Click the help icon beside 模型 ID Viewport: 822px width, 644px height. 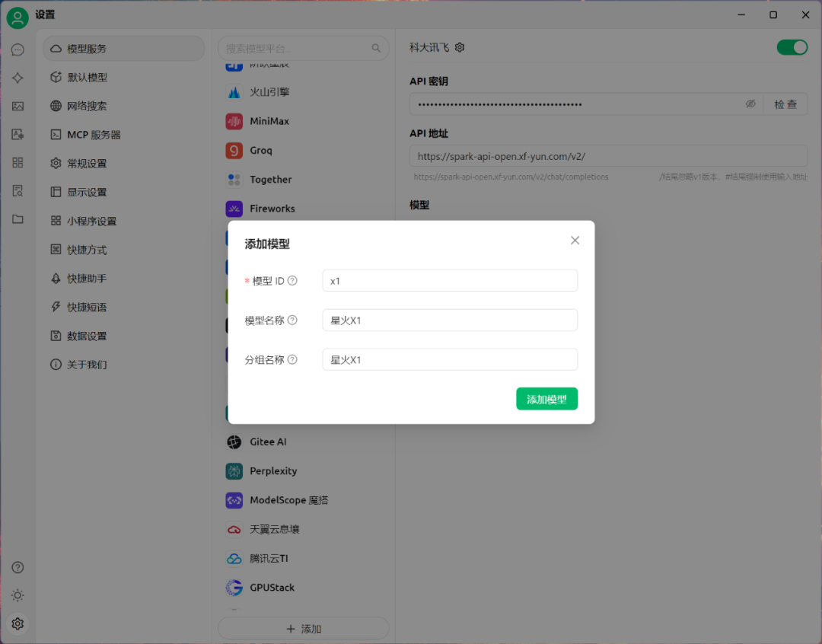coord(292,281)
